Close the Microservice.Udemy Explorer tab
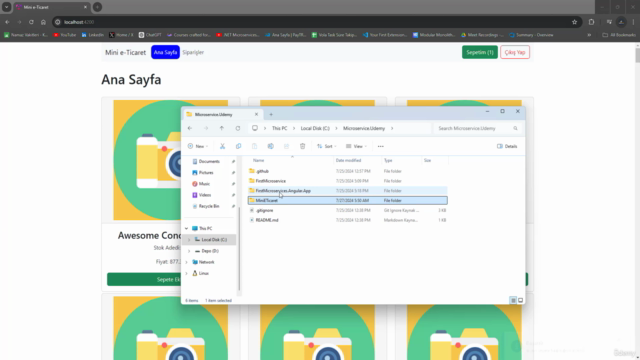Viewport: 640px width, 360px height. 256,114
